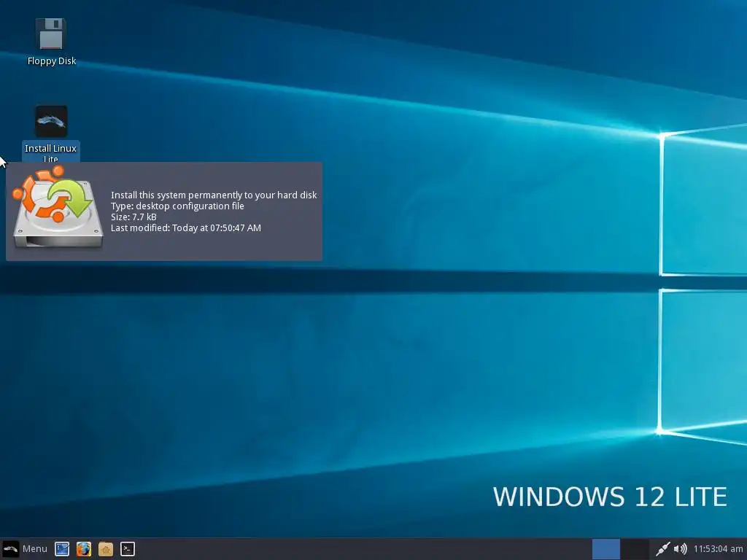Launch the Firefox browser from the panel
The height and width of the screenshot is (560, 747).
pos(84,549)
